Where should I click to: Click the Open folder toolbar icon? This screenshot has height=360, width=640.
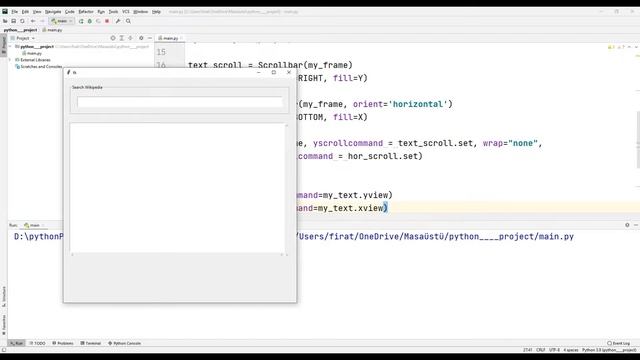tap(5, 21)
